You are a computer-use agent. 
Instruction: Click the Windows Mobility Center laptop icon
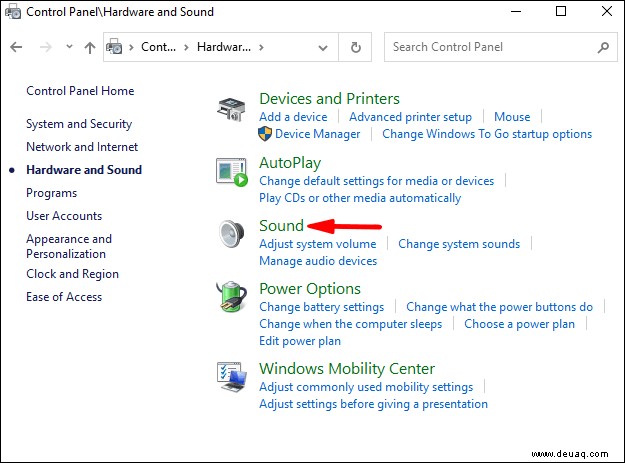point(232,377)
